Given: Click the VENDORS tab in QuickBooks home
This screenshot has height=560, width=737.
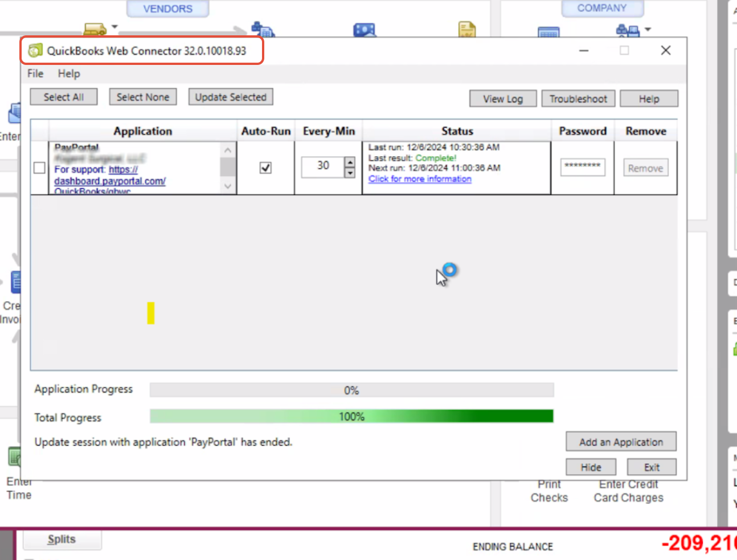Looking at the screenshot, I should [168, 9].
